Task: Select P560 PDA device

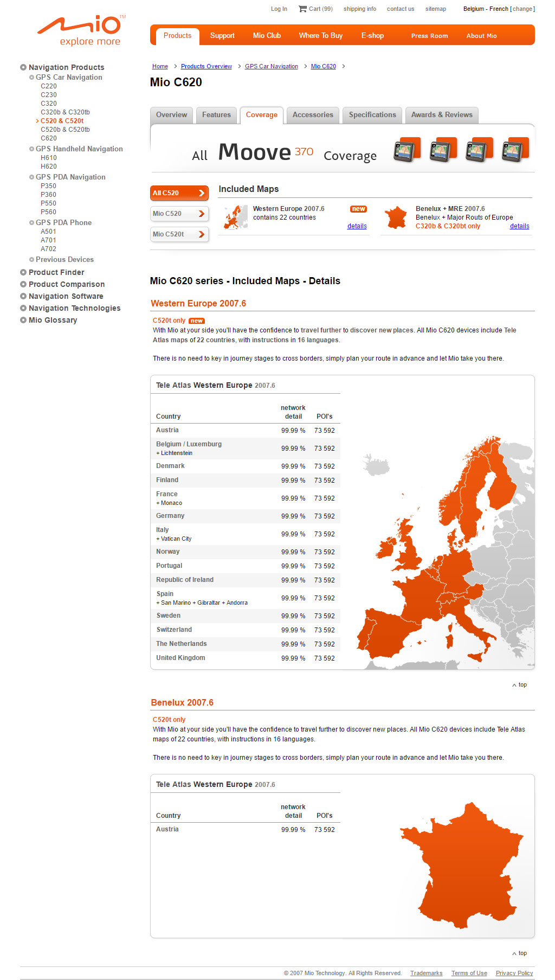Action: [48, 212]
